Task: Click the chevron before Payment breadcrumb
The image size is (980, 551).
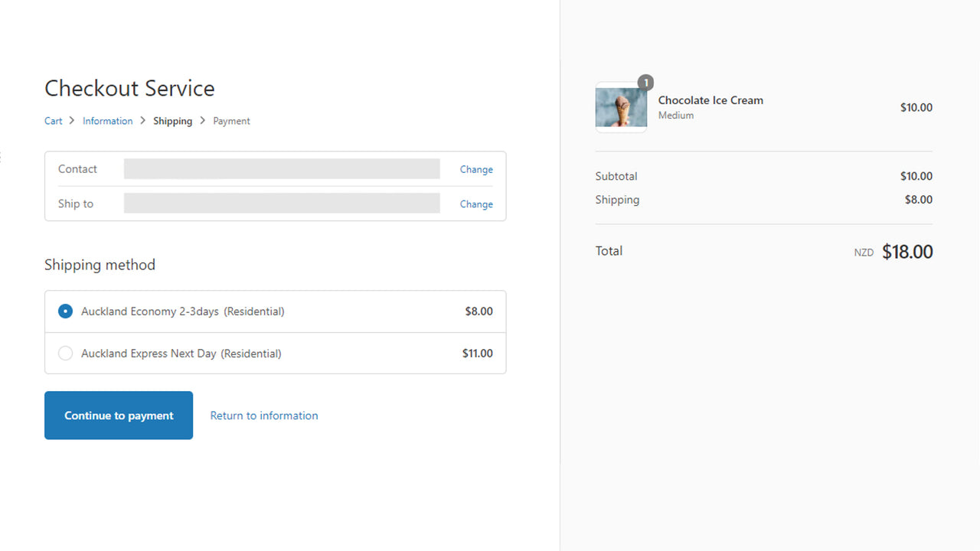Action: (x=201, y=120)
